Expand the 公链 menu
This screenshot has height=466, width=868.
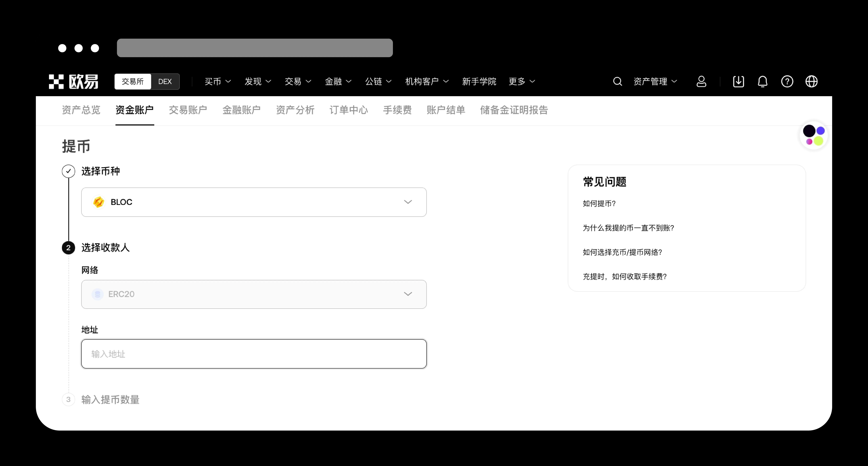378,82
